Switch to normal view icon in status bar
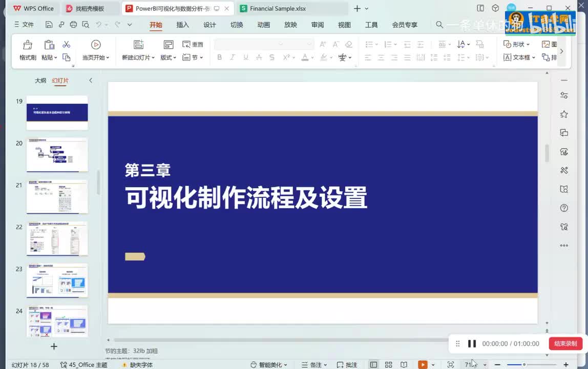This screenshot has height=369, width=588. 373,364
